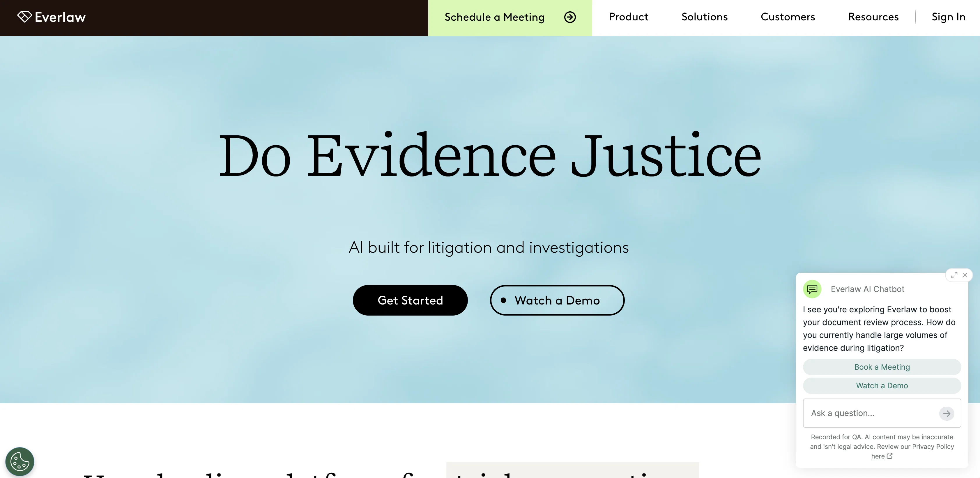Image resolution: width=980 pixels, height=478 pixels.
Task: Click the Sign In link
Action: (x=949, y=17)
